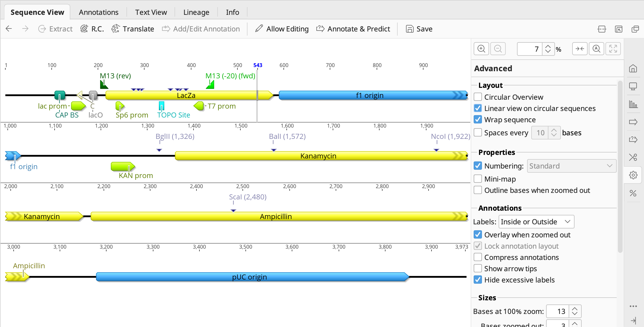The image size is (644, 327).
Task: Click the zoom out magnifier icon
Action: pos(498,49)
